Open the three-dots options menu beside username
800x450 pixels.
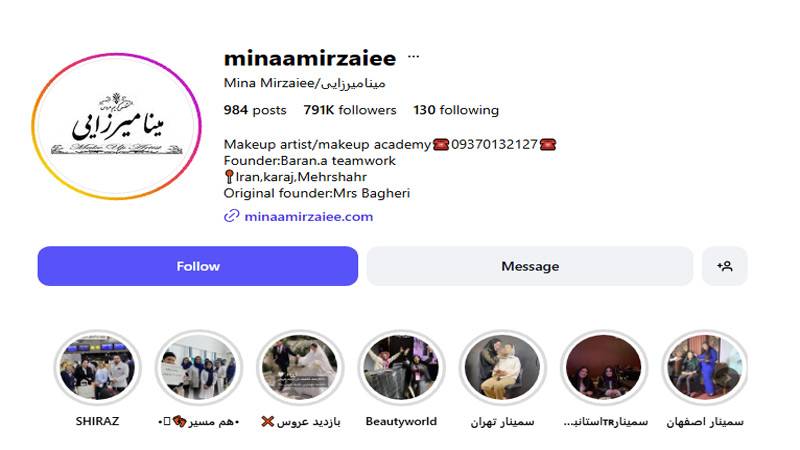click(x=413, y=57)
